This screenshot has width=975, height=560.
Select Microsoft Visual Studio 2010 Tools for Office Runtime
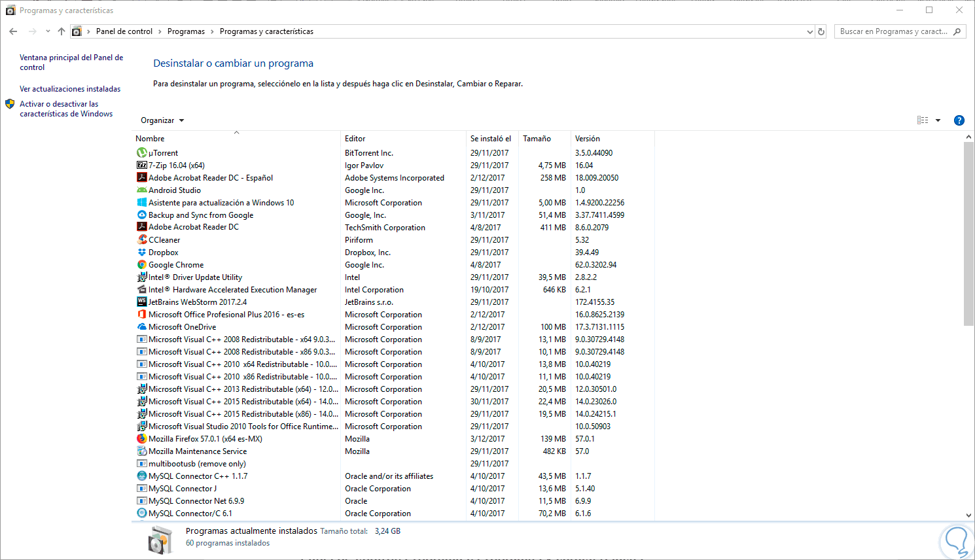pyautogui.click(x=393, y=427)
